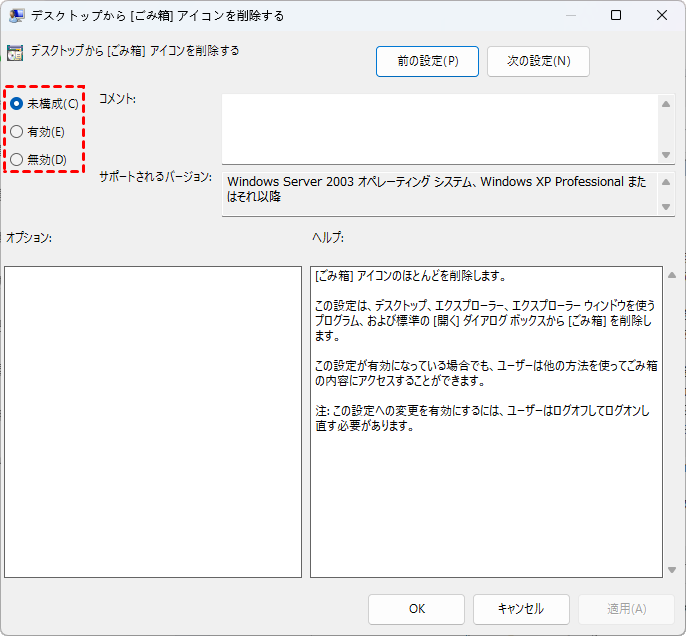The width and height of the screenshot is (686, 636).
Task: Click the help pane scroll down arrow
Action: click(669, 569)
